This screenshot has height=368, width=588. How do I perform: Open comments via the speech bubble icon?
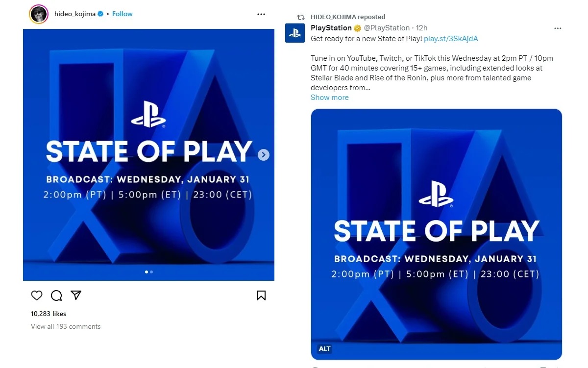tap(56, 295)
